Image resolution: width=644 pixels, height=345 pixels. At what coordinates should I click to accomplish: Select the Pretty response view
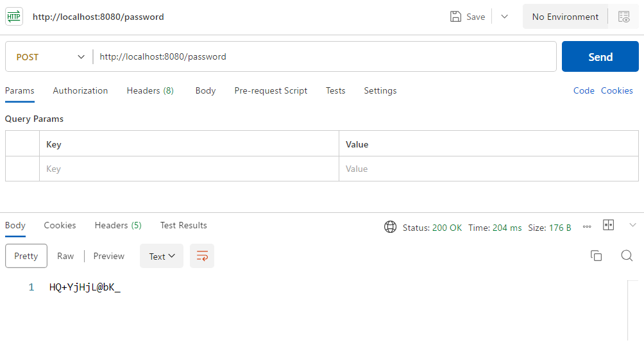pos(26,256)
